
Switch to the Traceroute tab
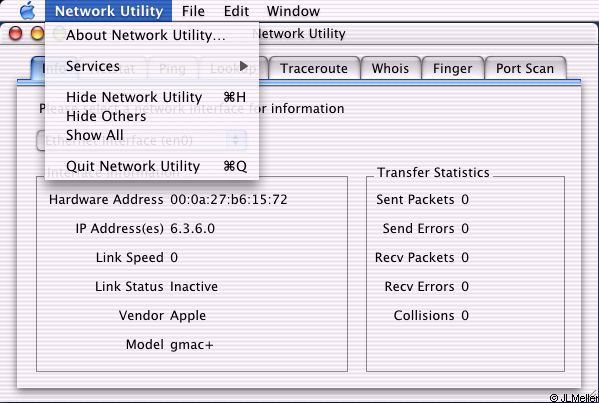pyautogui.click(x=314, y=68)
